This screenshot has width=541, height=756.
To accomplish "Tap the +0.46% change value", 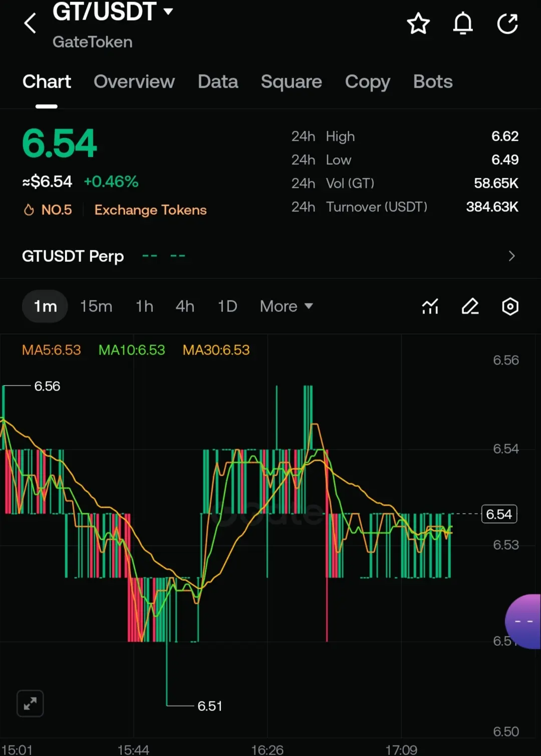I will 111,181.
